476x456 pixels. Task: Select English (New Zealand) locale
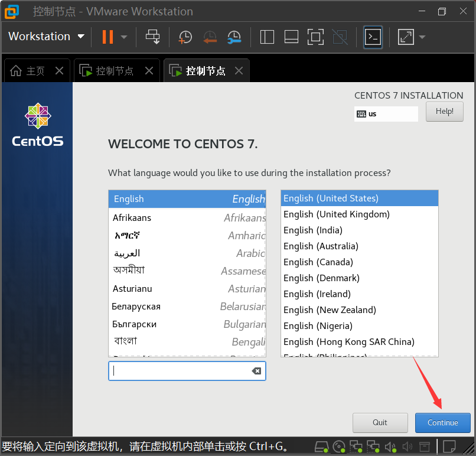click(360, 310)
